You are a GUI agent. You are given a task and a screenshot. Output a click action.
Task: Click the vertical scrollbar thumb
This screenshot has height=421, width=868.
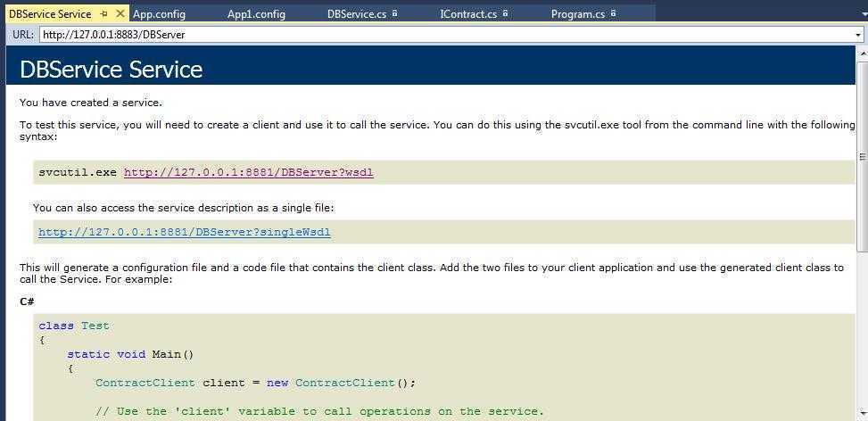[x=863, y=157]
